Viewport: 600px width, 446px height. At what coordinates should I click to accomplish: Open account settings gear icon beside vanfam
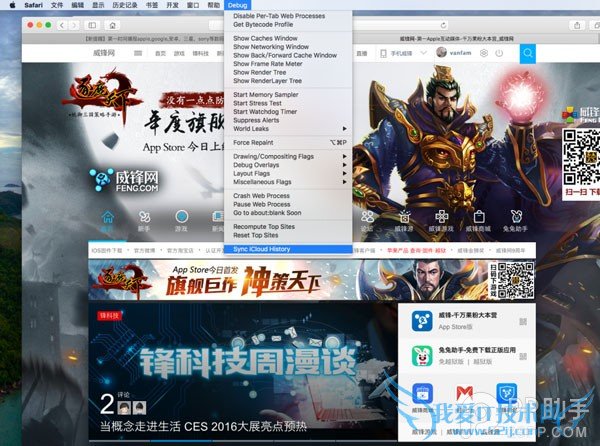point(484,53)
